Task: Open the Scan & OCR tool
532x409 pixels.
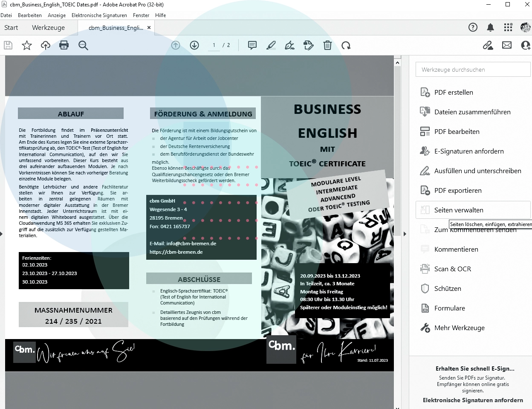Action: (x=473, y=269)
